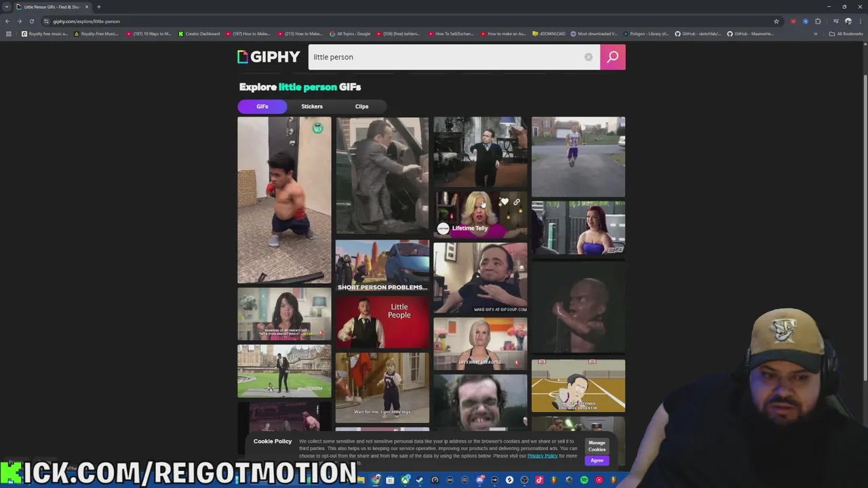
Task: Open Microsoft Store from the taskbar
Action: point(390,480)
